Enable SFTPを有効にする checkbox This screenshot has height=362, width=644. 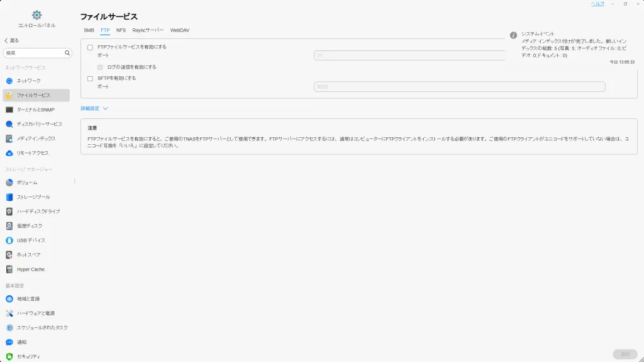(90, 79)
